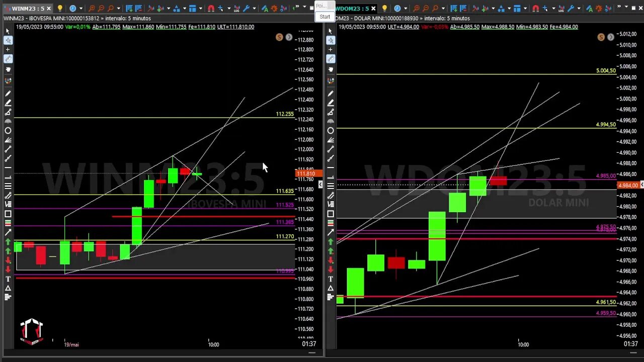644x362 pixels.
Task: Select the rectangle drawing tool in WDOM23 sidebar
Action: pyautogui.click(x=331, y=214)
